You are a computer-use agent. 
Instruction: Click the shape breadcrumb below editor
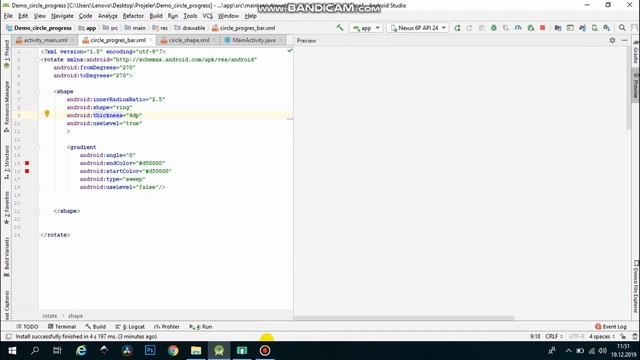[x=76, y=316]
